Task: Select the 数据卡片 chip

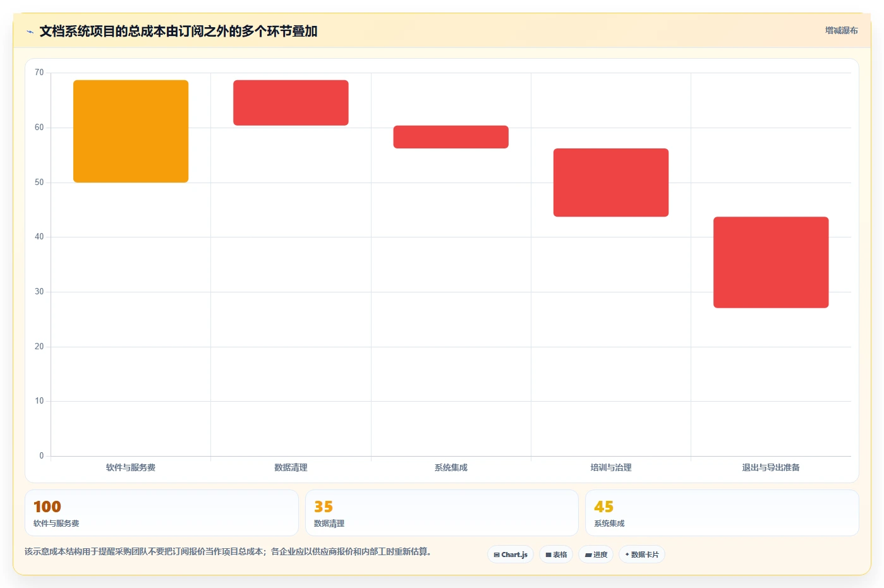Action: (x=642, y=555)
